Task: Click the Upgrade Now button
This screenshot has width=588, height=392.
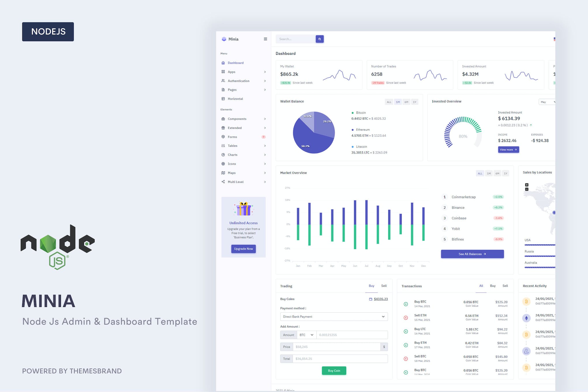Action: 243,249
